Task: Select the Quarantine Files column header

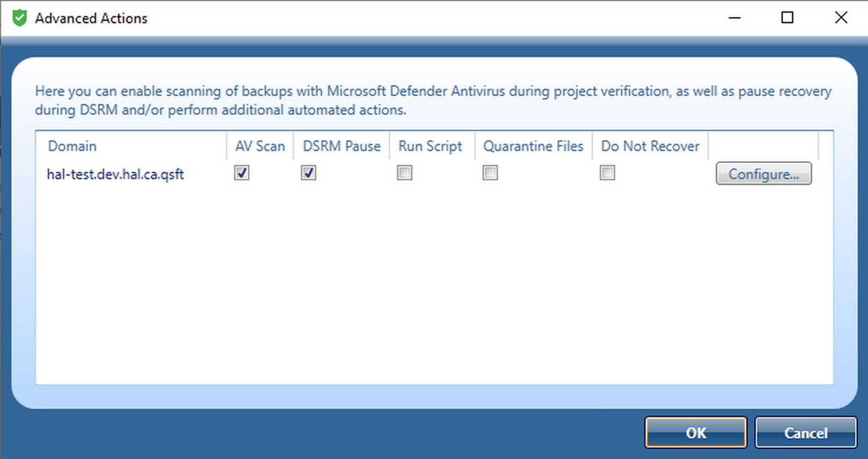Action: tap(533, 146)
